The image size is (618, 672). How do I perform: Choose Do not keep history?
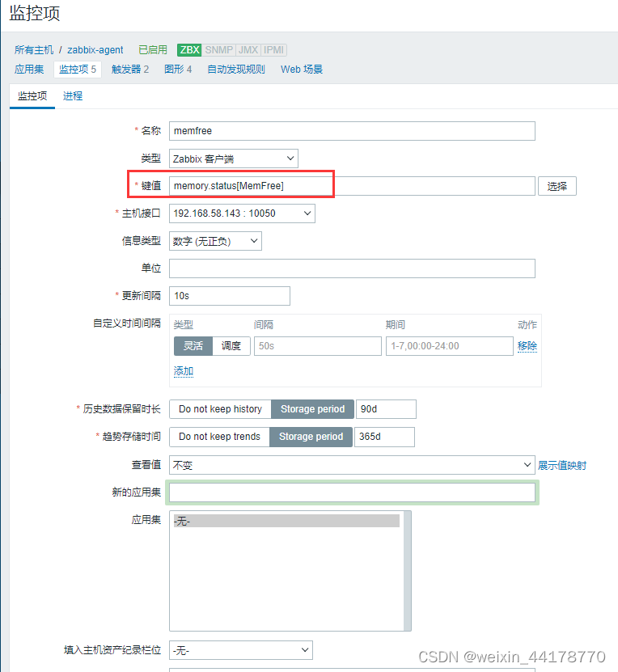[x=220, y=409]
